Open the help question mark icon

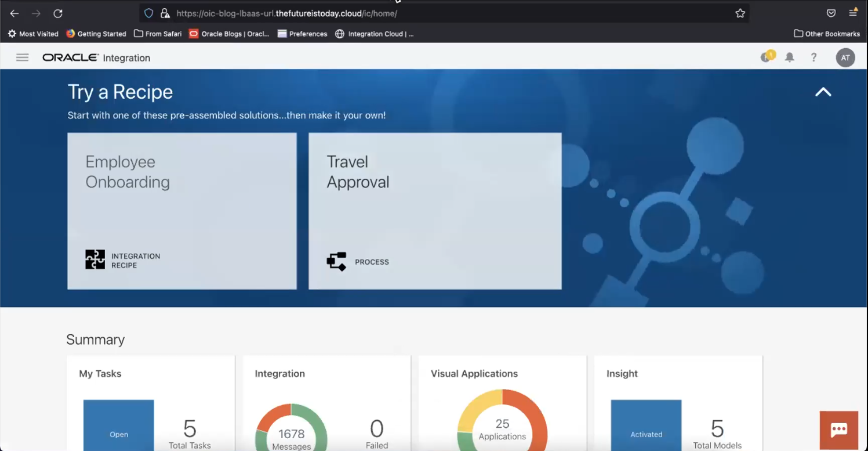click(x=813, y=57)
